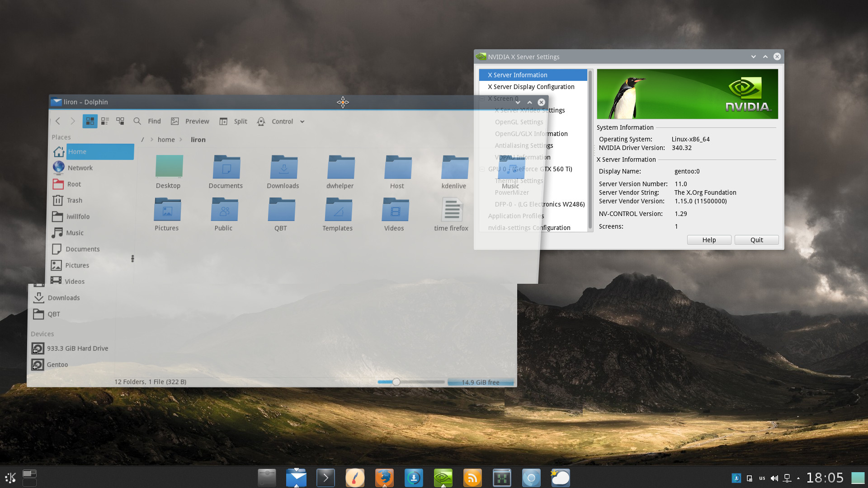Select the QBT folder in file view
Screen dimensions: 868x488
click(x=281, y=214)
